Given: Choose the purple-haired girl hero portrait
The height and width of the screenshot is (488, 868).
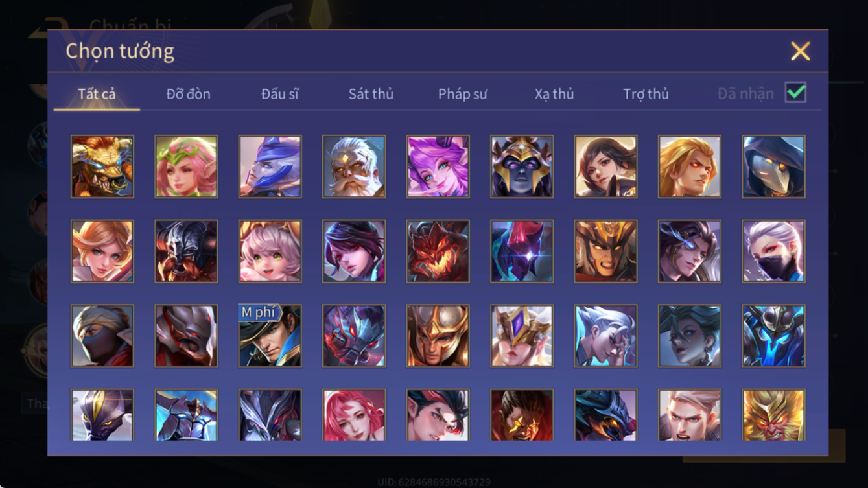Looking at the screenshot, I should coord(438,167).
